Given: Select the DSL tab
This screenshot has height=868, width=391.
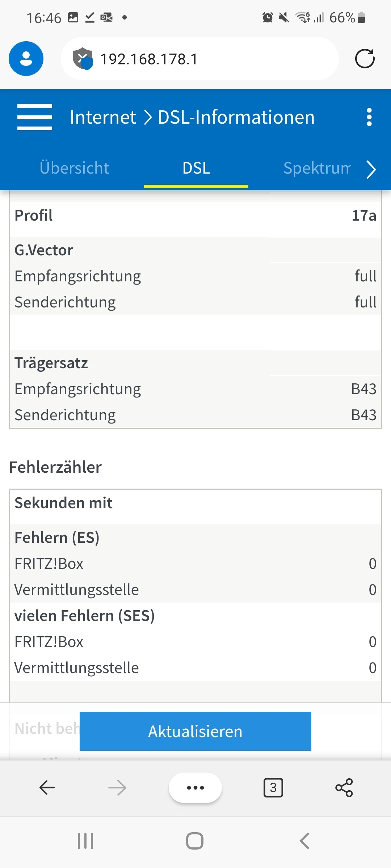Looking at the screenshot, I should pos(196,168).
